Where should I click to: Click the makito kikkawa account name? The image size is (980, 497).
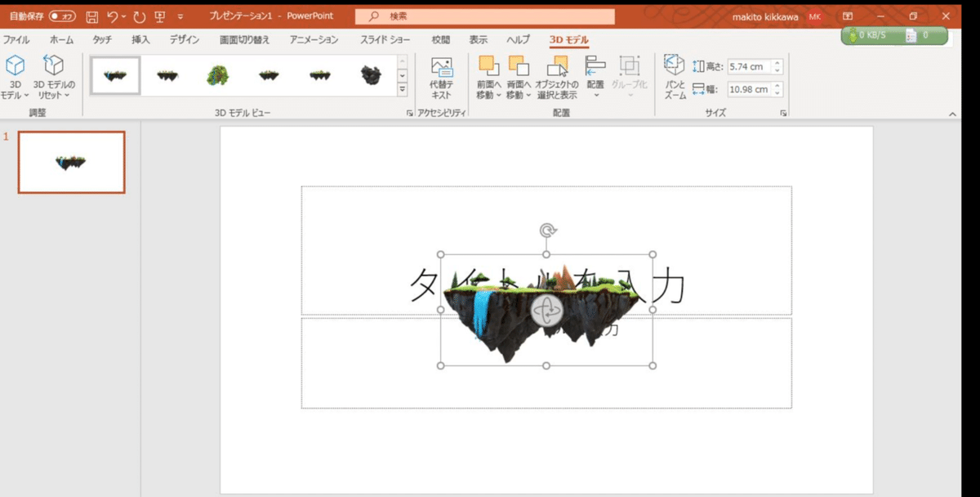pos(767,16)
